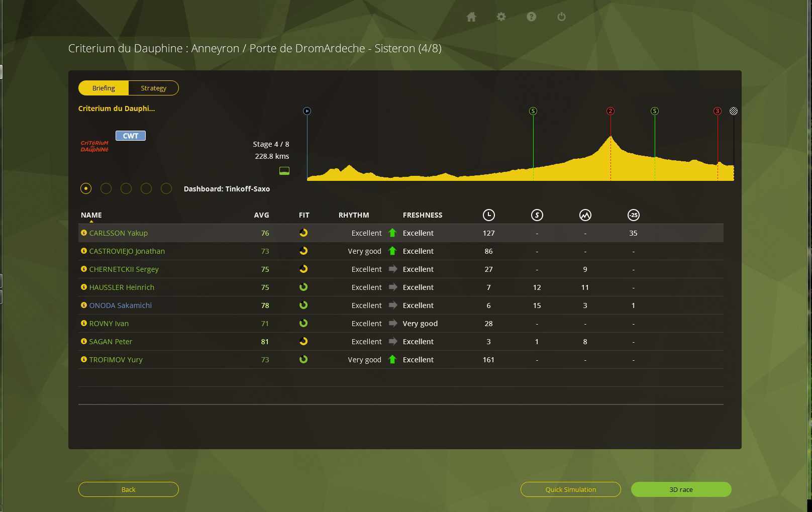Select the second green sprint marker
The width and height of the screenshot is (812, 512).
click(x=655, y=111)
